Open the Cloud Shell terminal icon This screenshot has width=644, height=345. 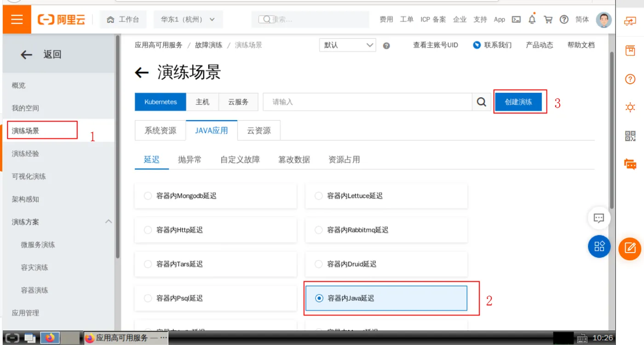click(x=517, y=19)
